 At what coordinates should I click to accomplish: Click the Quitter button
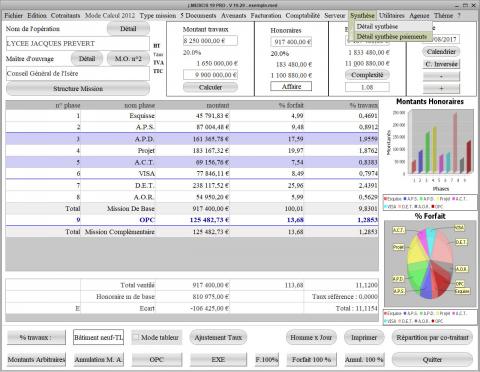(x=432, y=360)
